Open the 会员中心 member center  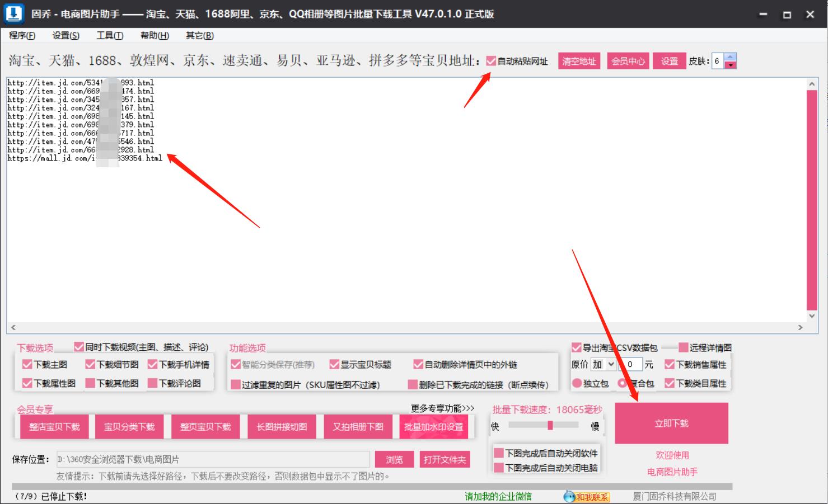628,61
